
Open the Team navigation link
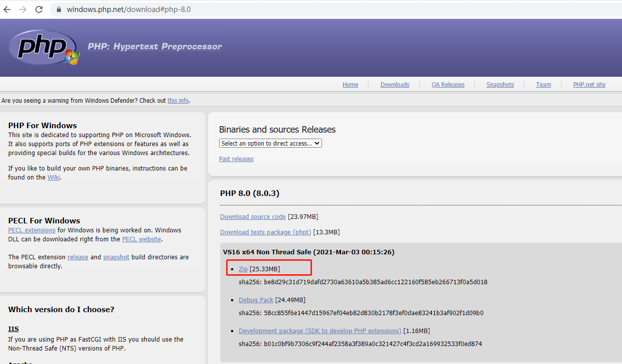pos(544,85)
